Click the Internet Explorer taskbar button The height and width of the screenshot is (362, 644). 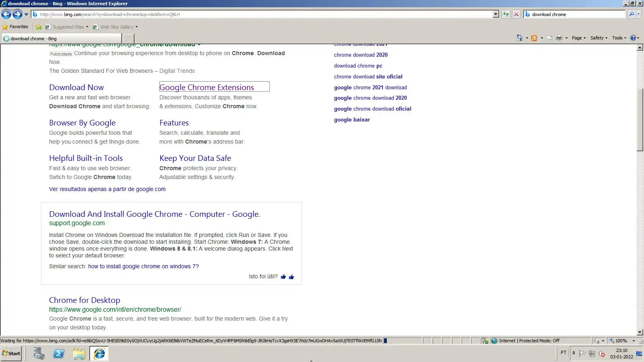click(99, 354)
